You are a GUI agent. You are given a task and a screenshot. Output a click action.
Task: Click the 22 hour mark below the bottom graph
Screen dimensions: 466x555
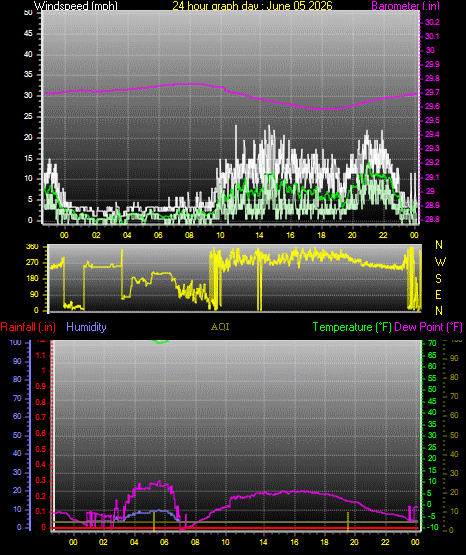tap(385, 542)
